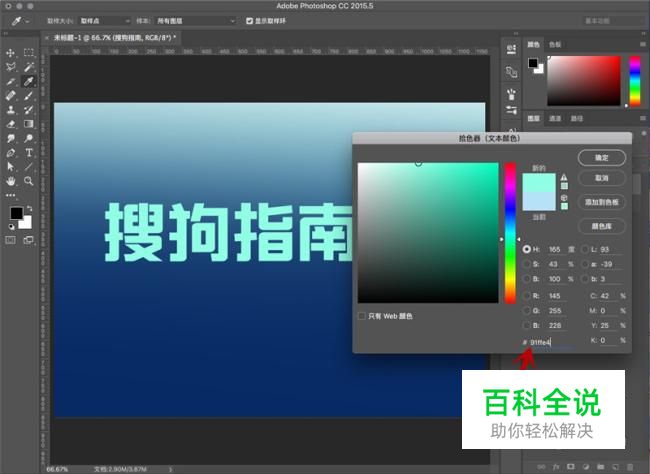Select the Magic Wand tool
This screenshot has width=650, height=474.
[29, 67]
